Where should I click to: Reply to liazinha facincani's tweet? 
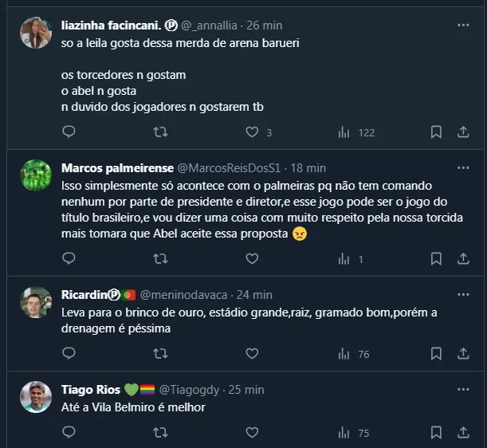69,132
